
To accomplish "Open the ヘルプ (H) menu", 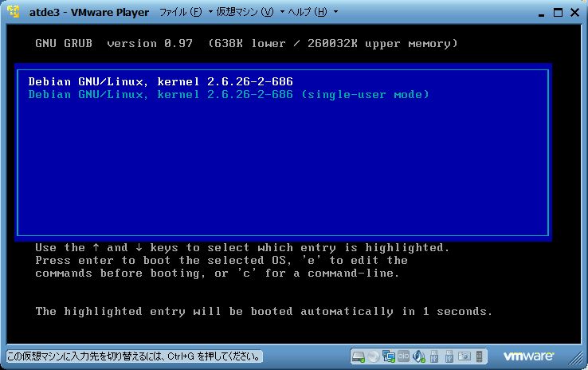I will [x=308, y=12].
